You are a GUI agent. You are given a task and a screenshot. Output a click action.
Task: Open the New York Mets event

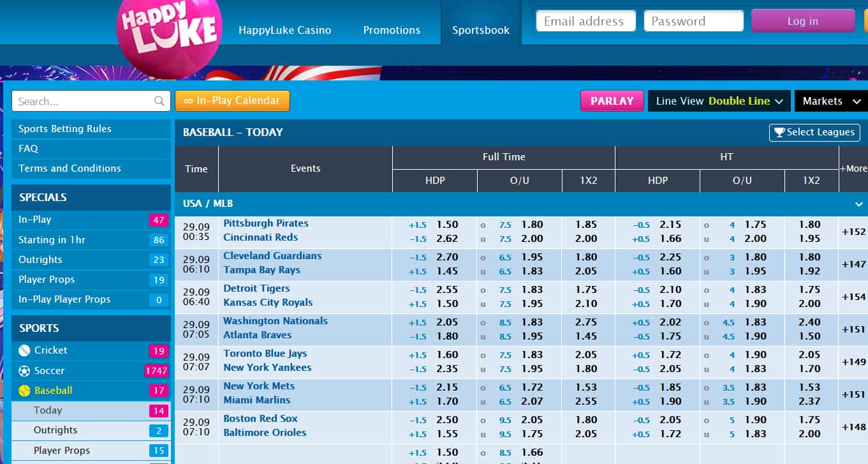(x=259, y=386)
